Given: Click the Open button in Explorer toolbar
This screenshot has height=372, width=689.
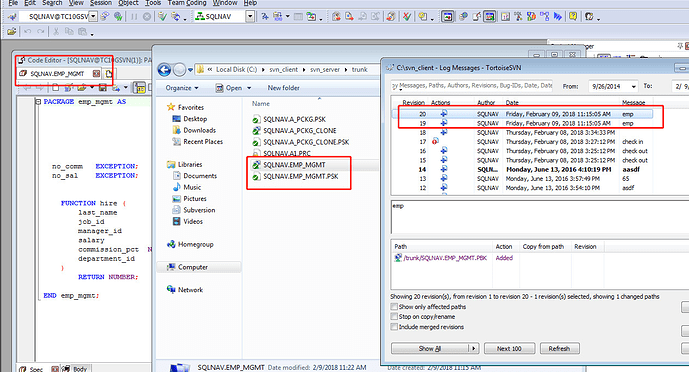Looking at the screenshot, I should pos(229,88).
